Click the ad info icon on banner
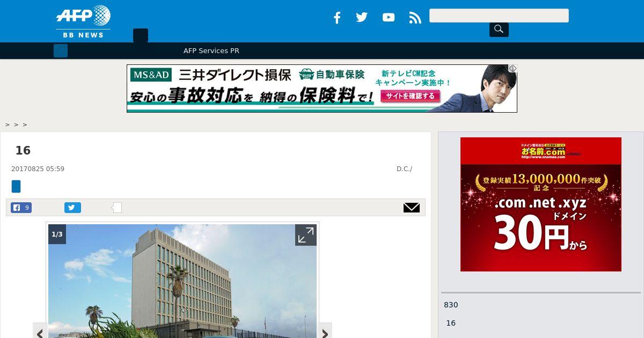Image resolution: width=644 pixels, height=338 pixels. (x=513, y=69)
